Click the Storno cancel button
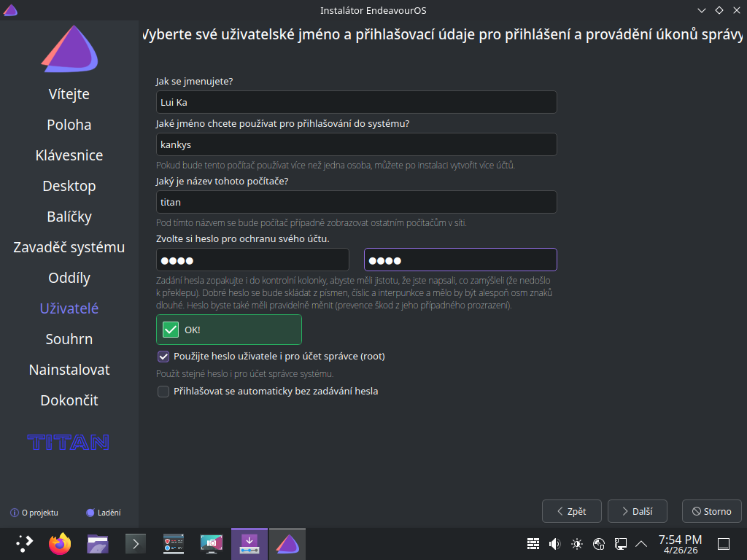 [x=711, y=511]
